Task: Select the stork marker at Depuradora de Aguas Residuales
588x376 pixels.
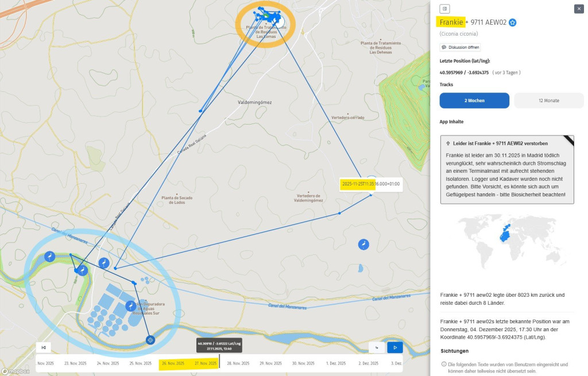Action: pyautogui.click(x=131, y=305)
